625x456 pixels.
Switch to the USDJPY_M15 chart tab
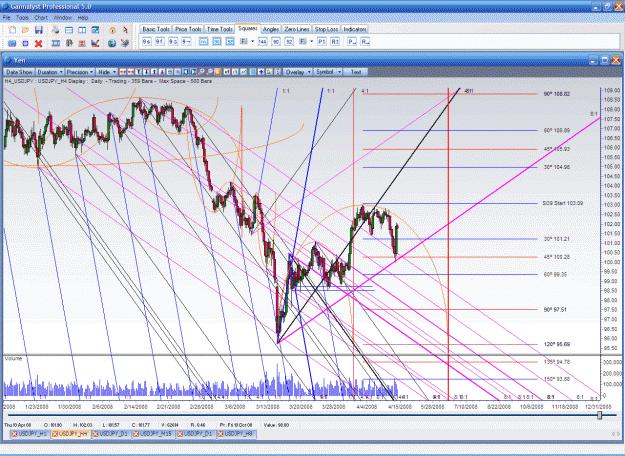[155, 434]
